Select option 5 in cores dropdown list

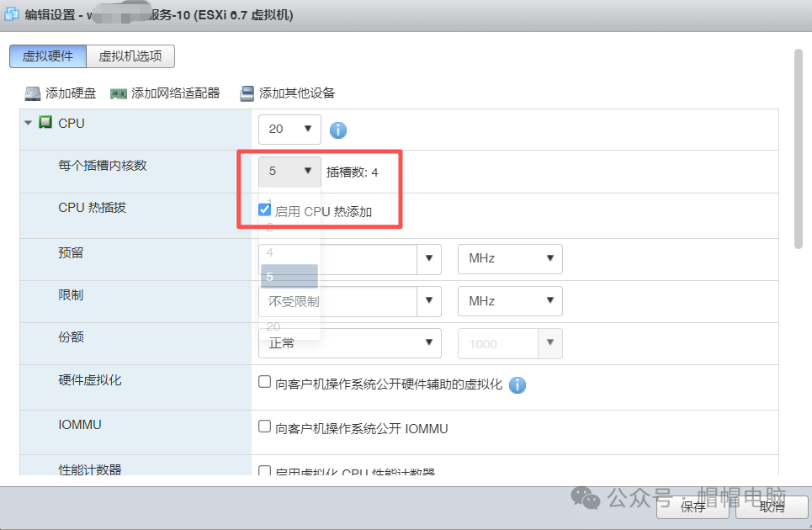coord(289,277)
